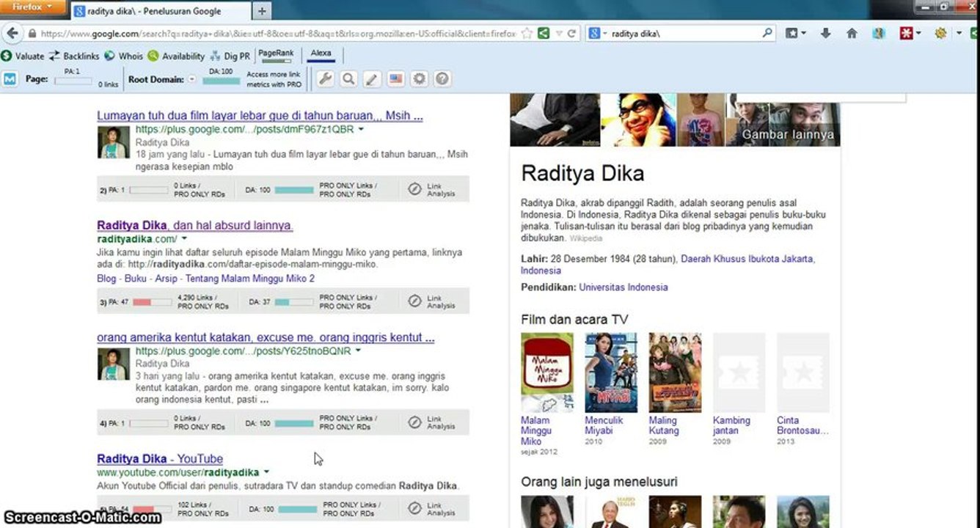
Task: Open the Malam Minggu Miko poster thumbnail
Action: pyautogui.click(x=547, y=373)
